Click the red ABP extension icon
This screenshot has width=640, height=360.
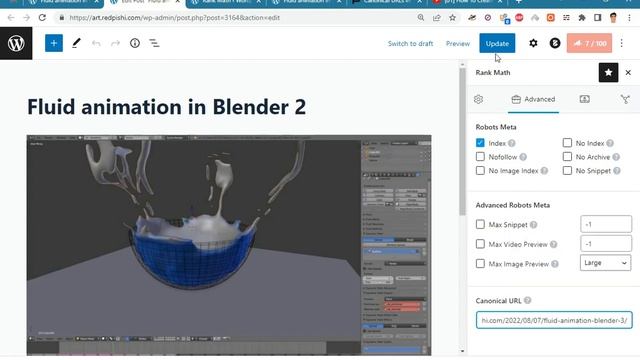coord(519,18)
